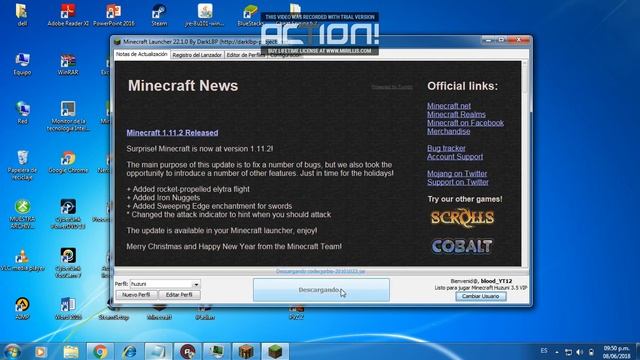
Task: Open the Minecraft grass block taskbar icon
Action: (x=276, y=351)
